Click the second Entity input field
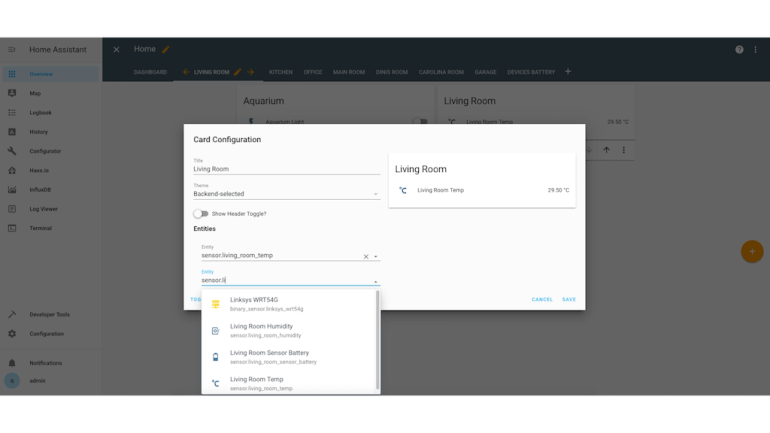The width and height of the screenshot is (770, 433). pyautogui.click(x=286, y=280)
